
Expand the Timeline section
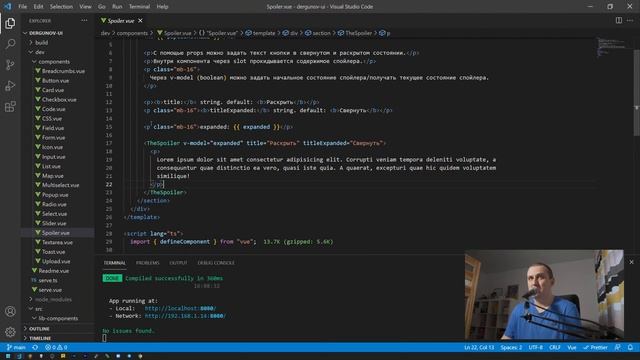[x=40, y=338]
